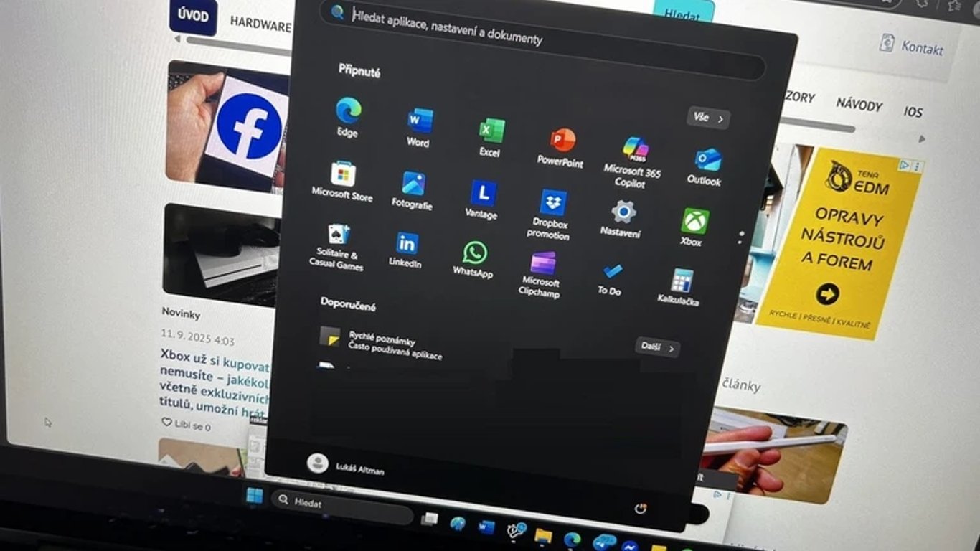Image resolution: width=980 pixels, height=551 pixels.
Task: Like the Xbox article via Líbí se
Action: (x=186, y=425)
